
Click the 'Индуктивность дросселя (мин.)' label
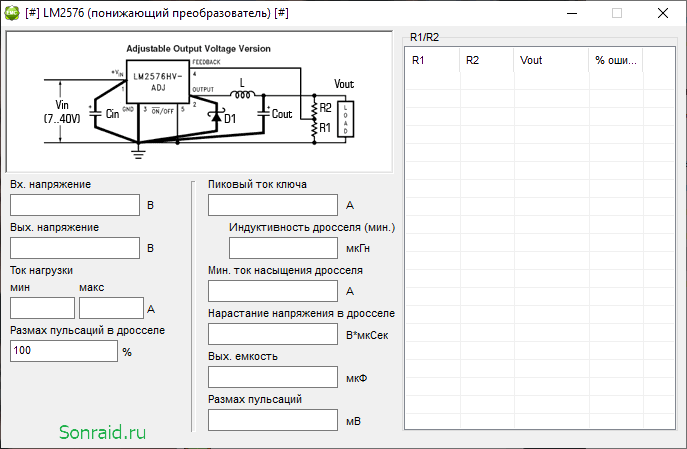312,227
